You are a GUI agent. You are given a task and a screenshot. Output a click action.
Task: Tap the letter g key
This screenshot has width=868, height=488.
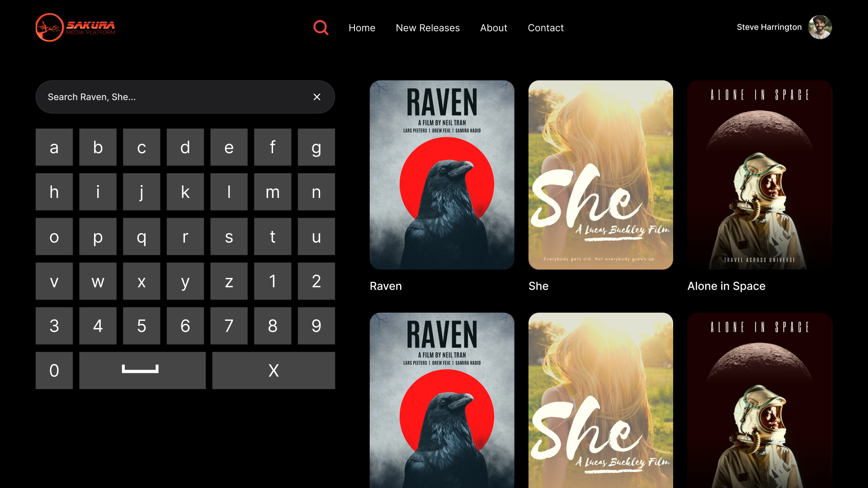[316, 147]
